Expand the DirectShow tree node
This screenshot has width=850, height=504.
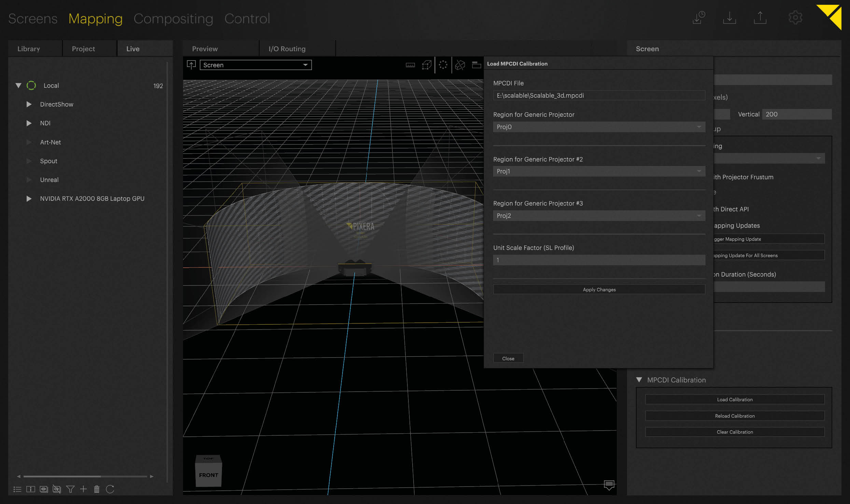(29, 104)
